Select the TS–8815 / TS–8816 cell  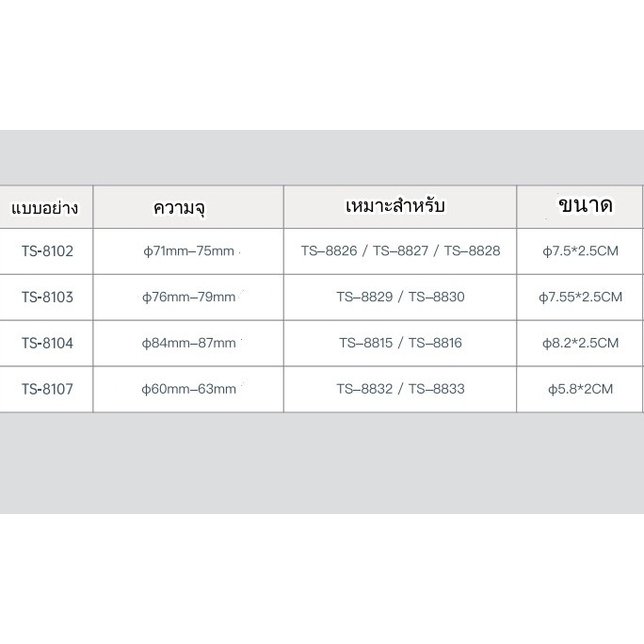(x=400, y=344)
